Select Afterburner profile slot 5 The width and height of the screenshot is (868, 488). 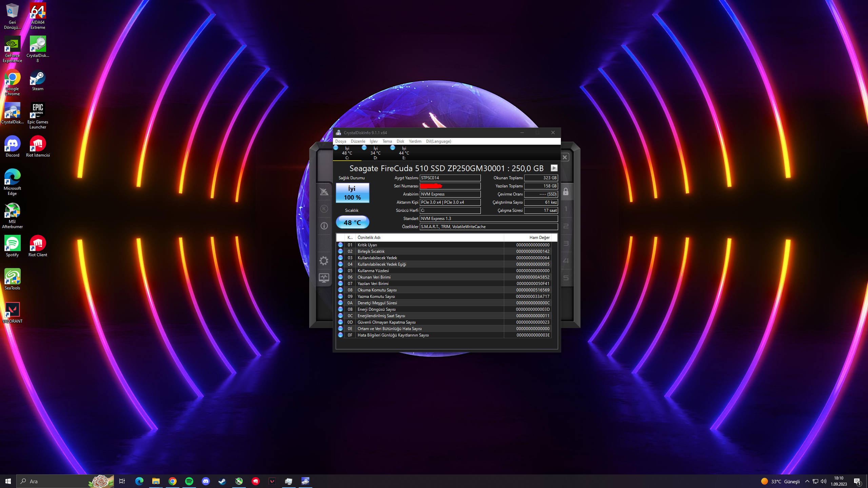(x=566, y=278)
